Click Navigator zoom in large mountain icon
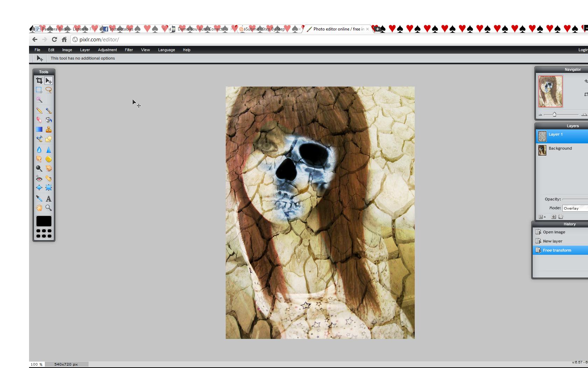 [584, 115]
